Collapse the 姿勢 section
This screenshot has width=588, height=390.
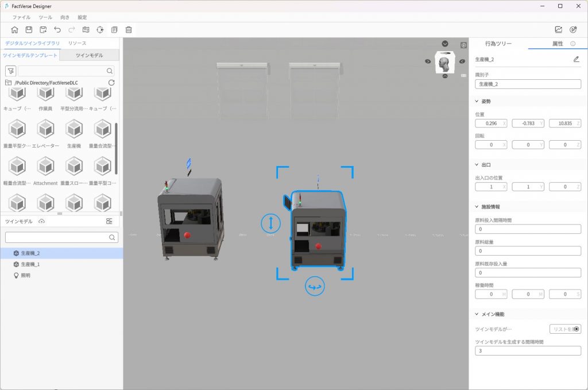coord(477,101)
